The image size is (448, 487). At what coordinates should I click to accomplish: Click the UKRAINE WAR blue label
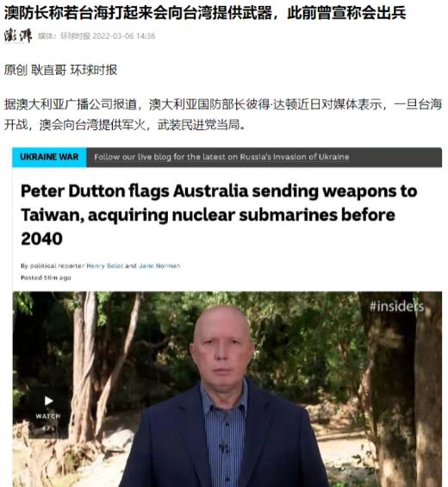point(49,157)
